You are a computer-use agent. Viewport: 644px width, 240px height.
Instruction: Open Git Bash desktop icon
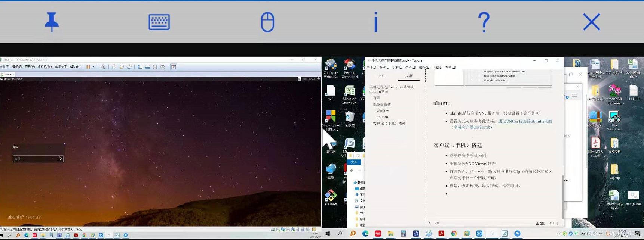coord(331,197)
